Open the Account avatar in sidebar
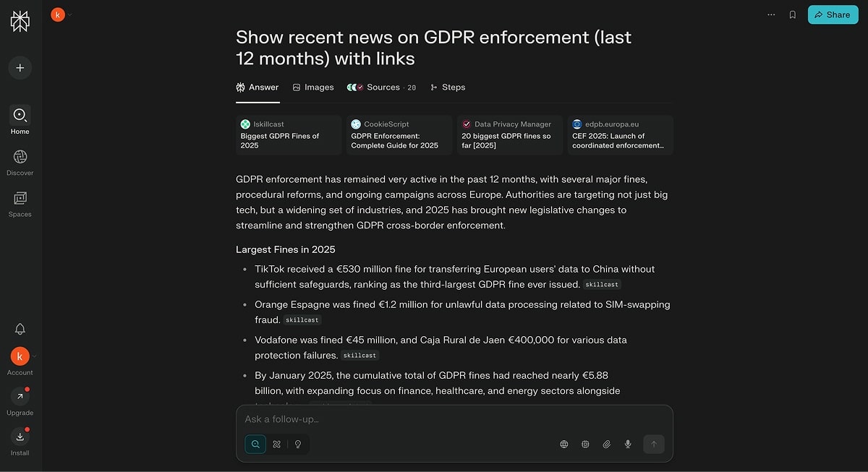The image size is (868, 472). pos(20,356)
